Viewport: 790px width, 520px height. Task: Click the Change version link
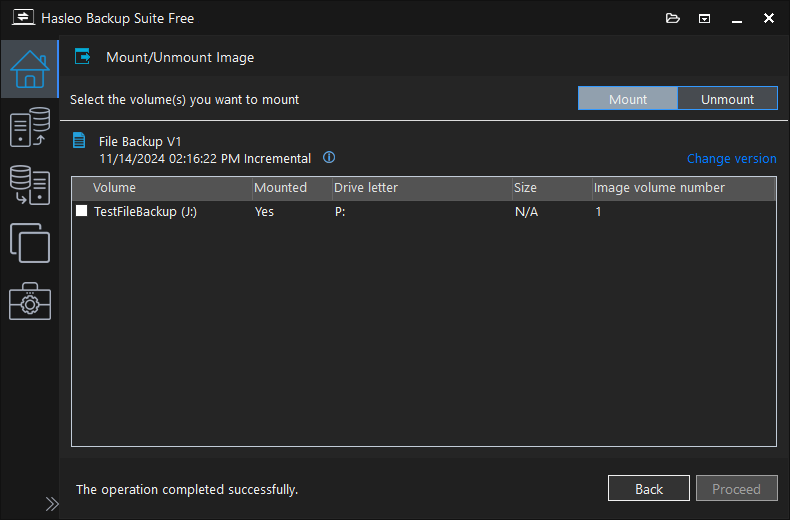click(732, 159)
